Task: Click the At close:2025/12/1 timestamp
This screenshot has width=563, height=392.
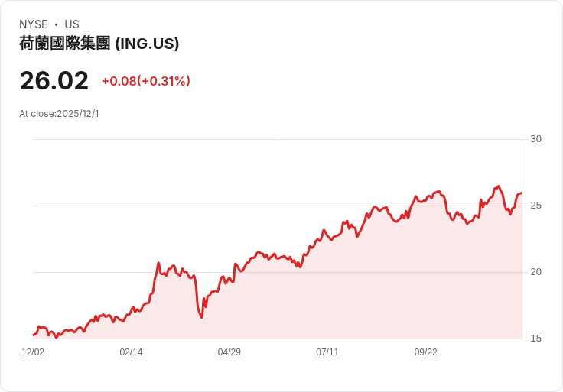Action: 59,114
